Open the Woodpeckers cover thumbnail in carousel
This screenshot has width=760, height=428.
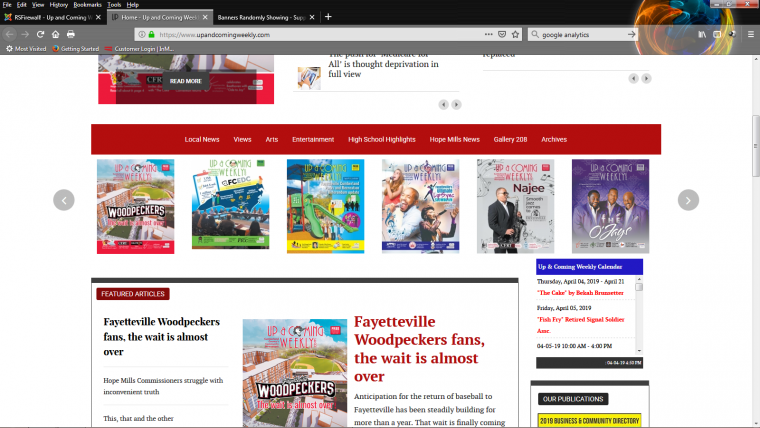pyautogui.click(x=136, y=206)
